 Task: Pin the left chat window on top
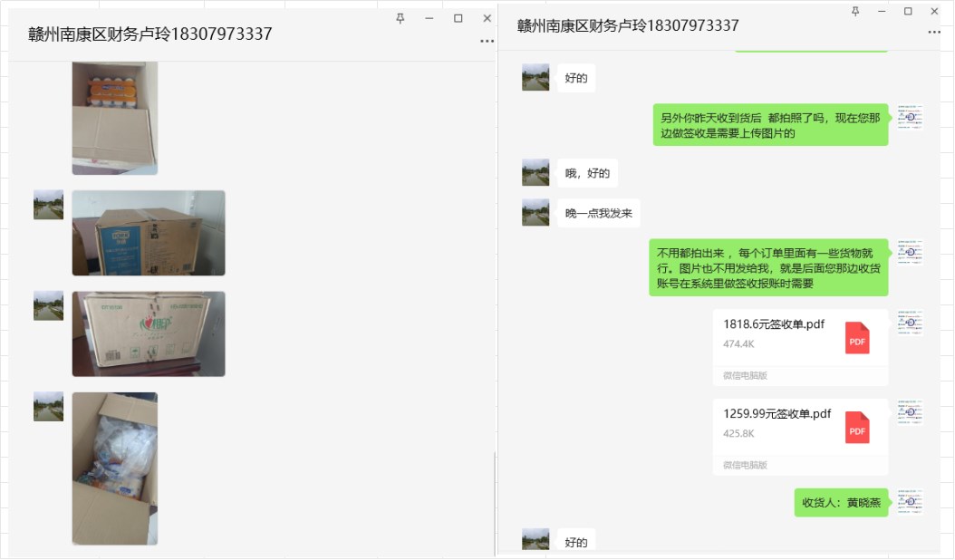point(400,18)
